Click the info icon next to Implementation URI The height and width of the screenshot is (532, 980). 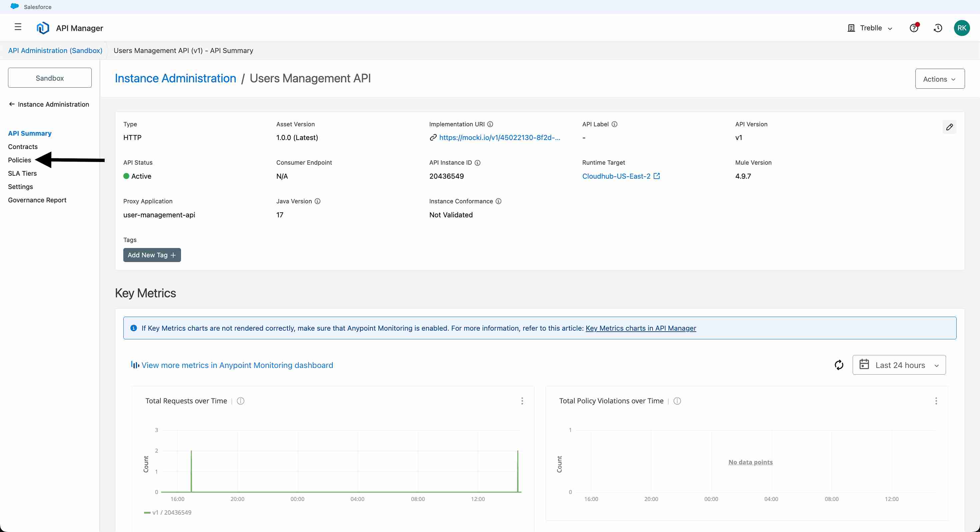click(490, 124)
